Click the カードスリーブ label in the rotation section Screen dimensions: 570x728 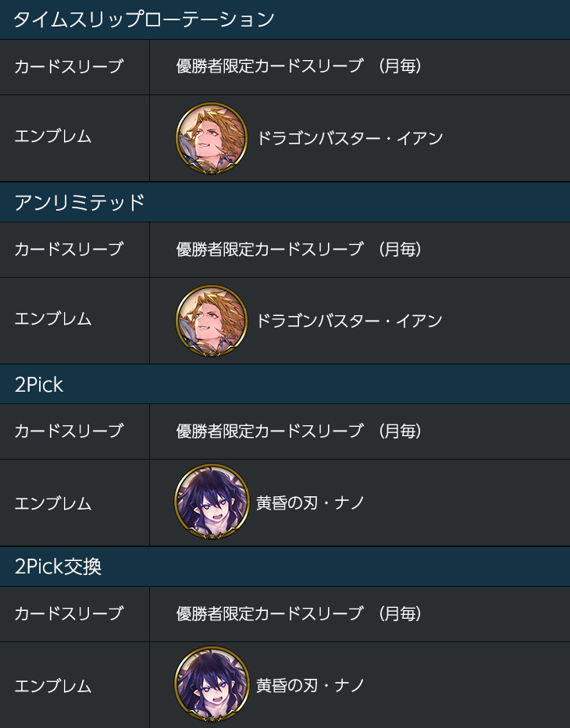point(69,66)
